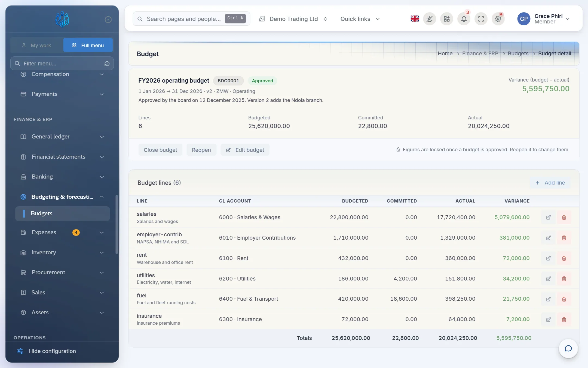
Task: Click the Reopen button
Action: (201, 150)
